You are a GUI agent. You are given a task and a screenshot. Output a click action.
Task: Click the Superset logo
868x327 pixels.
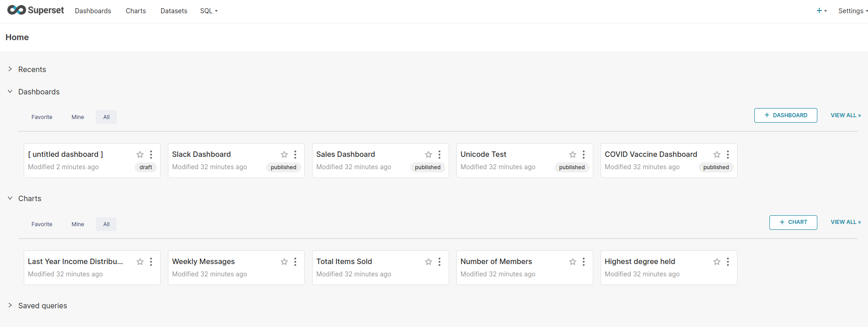(x=36, y=10)
